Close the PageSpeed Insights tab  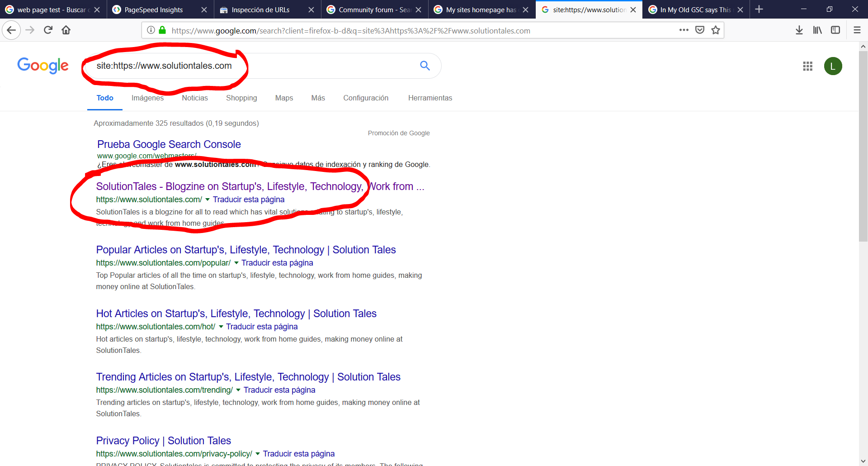[204, 10]
